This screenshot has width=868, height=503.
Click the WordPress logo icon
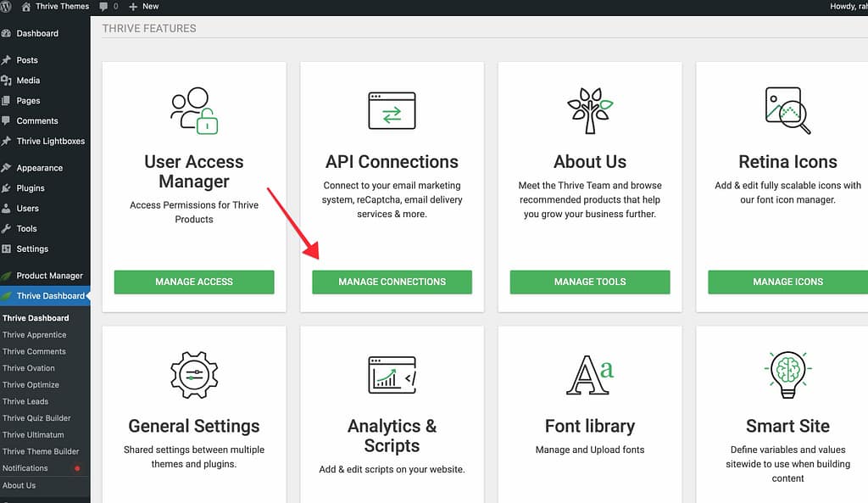(8, 6)
